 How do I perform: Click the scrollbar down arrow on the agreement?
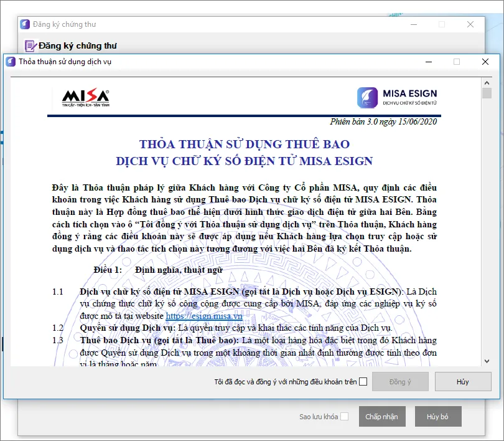tap(487, 360)
